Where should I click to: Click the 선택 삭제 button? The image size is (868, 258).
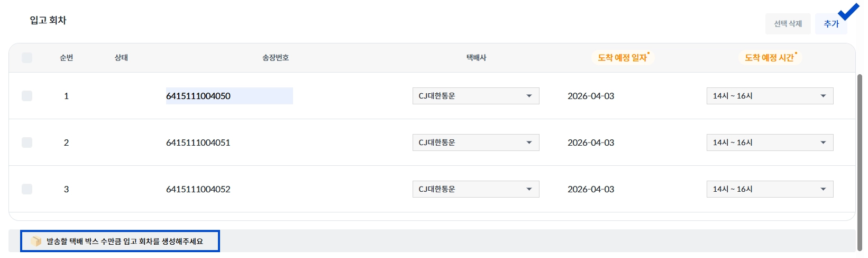point(788,24)
